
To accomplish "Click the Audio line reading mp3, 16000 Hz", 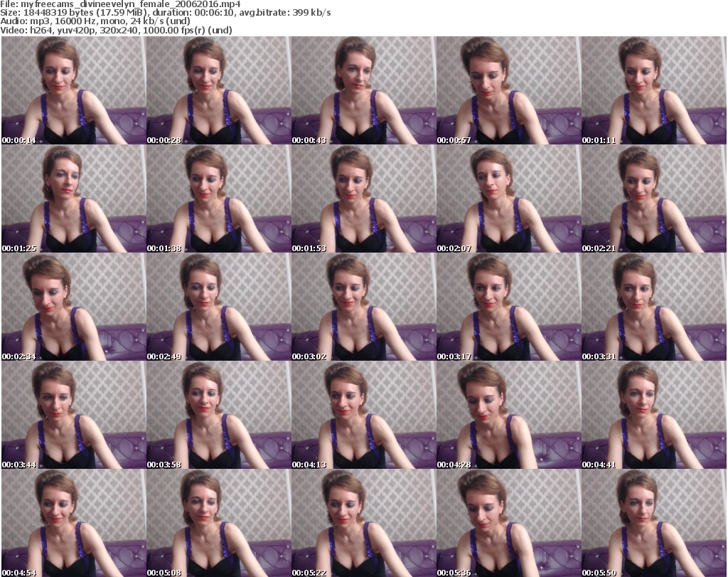I will point(95,21).
